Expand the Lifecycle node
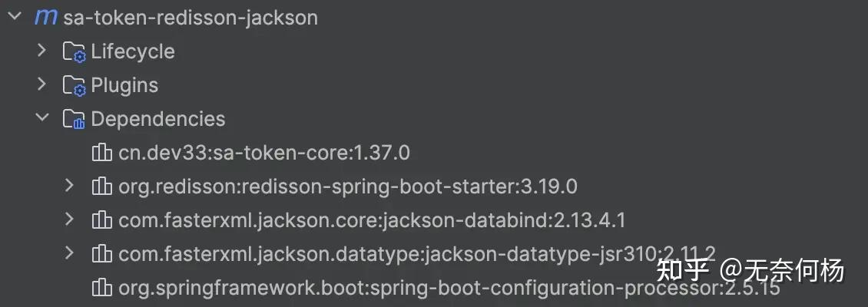Image resolution: width=868 pixels, height=307 pixels. point(42,51)
